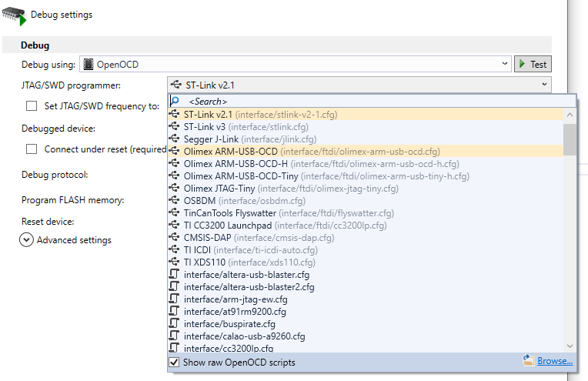
Task: Select ST-Link v2.1 from the list
Action: [x=366, y=115]
